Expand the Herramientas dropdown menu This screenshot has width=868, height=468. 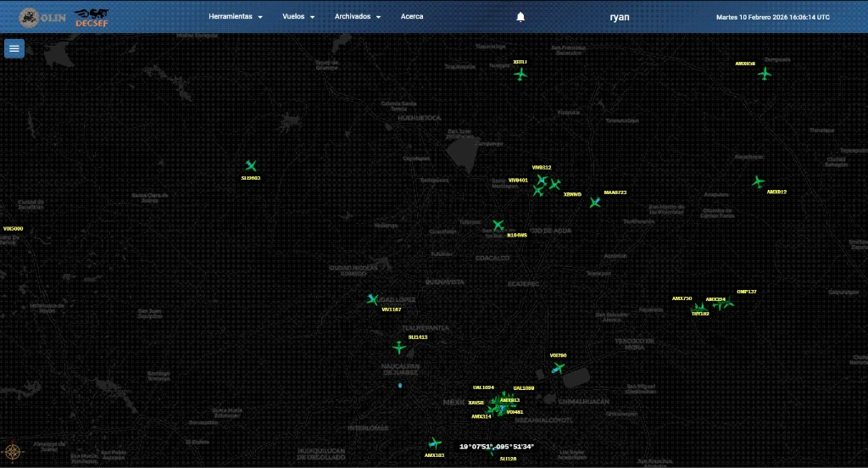coord(235,17)
